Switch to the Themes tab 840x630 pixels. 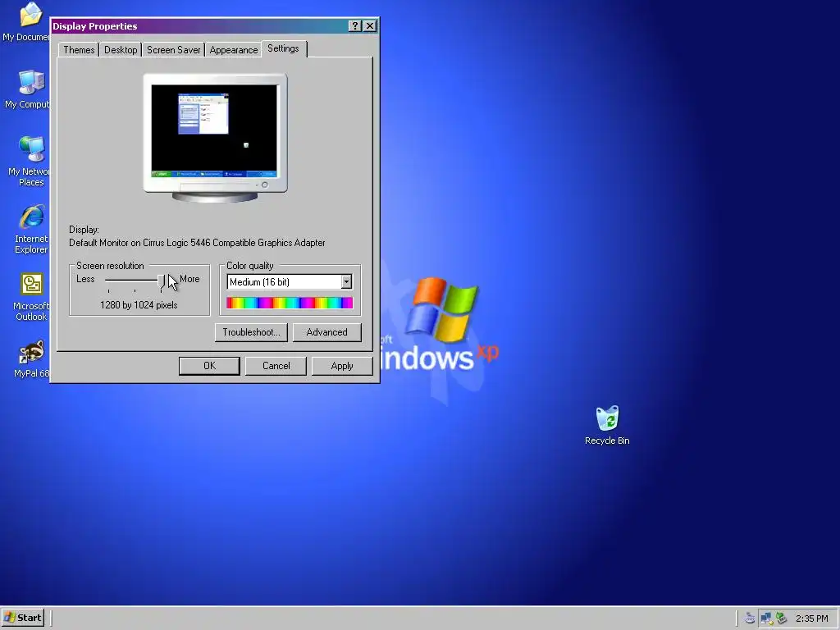point(79,50)
